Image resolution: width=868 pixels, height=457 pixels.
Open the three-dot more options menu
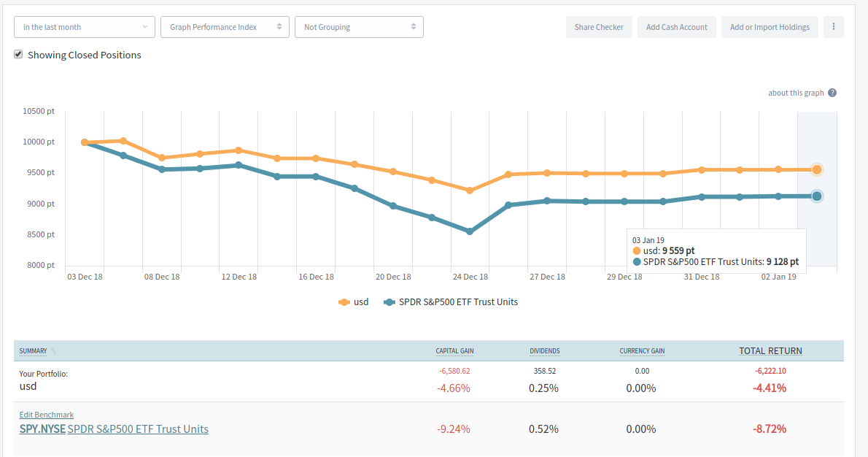click(833, 27)
